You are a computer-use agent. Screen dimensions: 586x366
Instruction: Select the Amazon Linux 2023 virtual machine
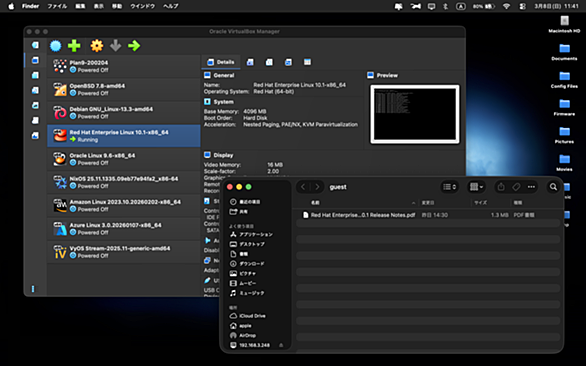coord(124,205)
